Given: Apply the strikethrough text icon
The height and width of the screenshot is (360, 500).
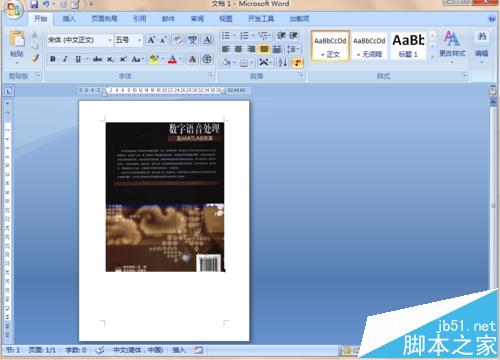Looking at the screenshot, I should tap(97, 59).
